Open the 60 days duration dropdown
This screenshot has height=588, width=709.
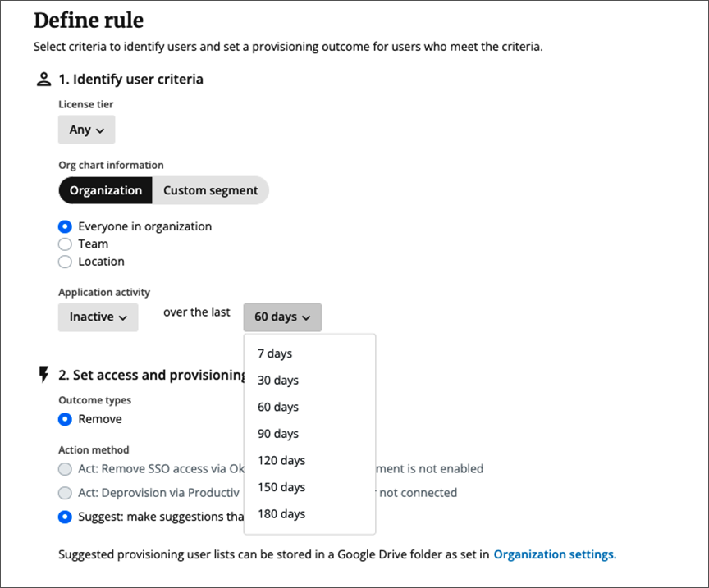pyautogui.click(x=282, y=317)
